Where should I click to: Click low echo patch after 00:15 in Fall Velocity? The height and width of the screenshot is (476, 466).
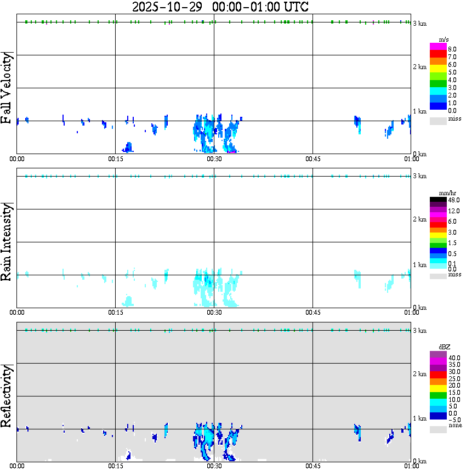click(128, 147)
